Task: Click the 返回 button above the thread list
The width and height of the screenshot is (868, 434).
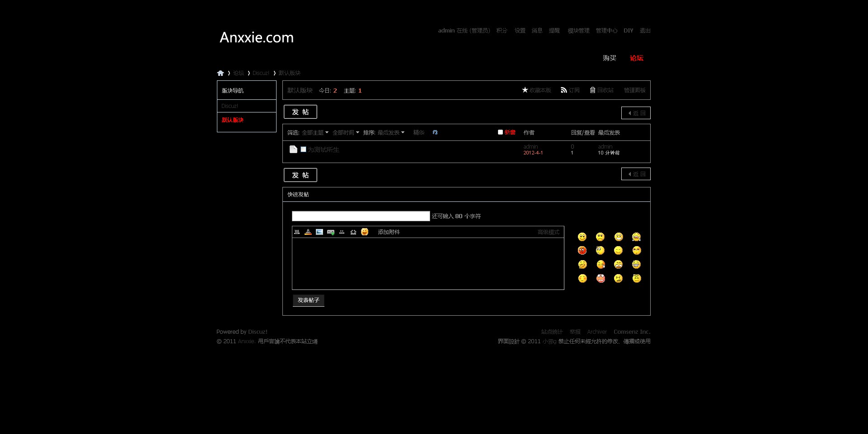Action: click(x=636, y=113)
